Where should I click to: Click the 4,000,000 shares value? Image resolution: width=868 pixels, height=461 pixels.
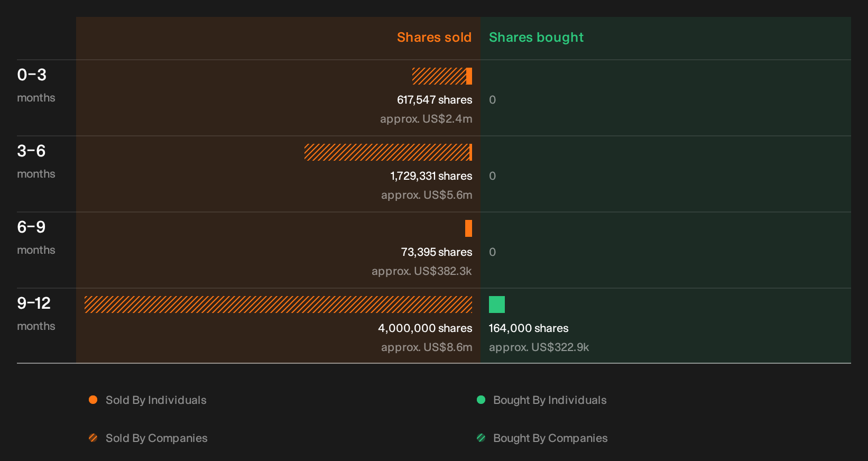[425, 328]
